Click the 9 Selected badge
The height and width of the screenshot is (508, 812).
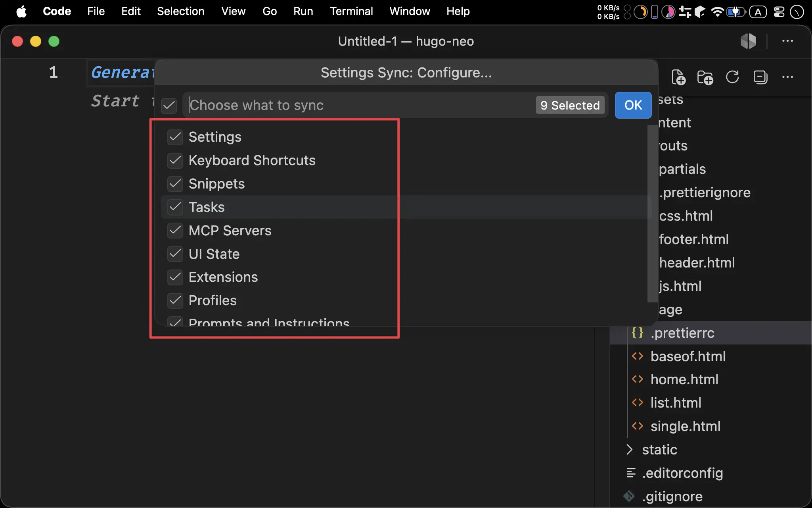click(570, 105)
